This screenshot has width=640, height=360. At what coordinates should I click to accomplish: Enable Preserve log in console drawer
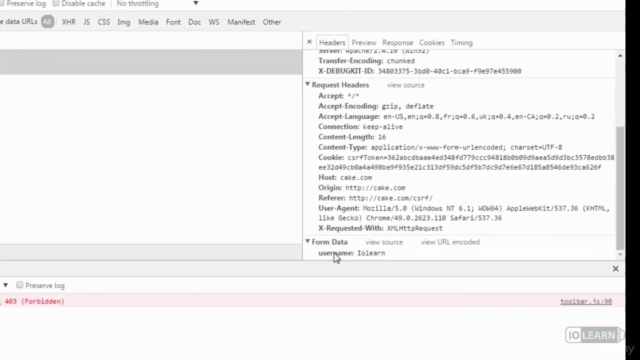coord(20,285)
